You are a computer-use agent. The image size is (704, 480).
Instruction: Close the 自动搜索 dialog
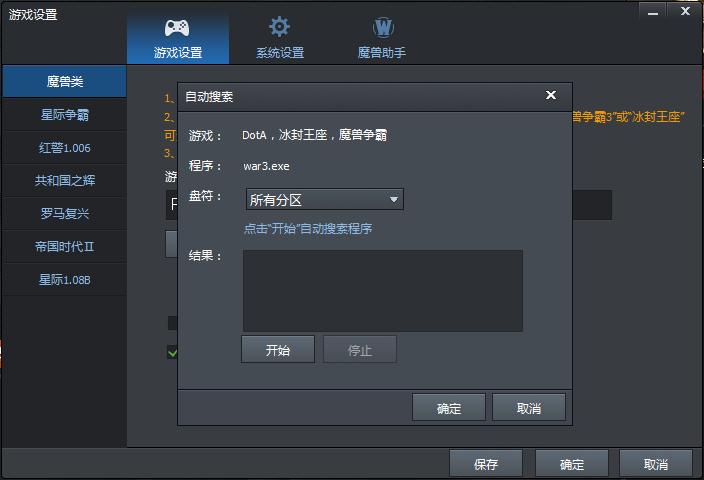(x=551, y=95)
